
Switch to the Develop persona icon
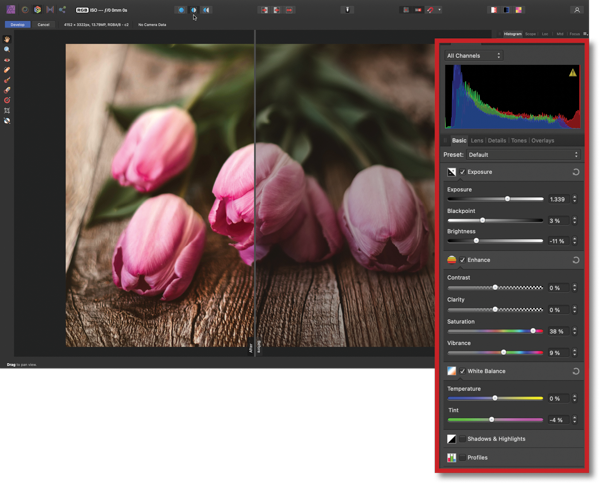[x=38, y=10]
